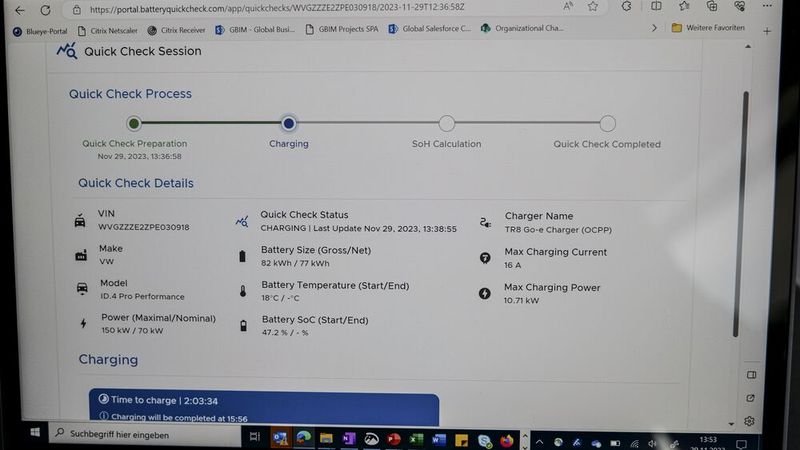The image size is (800, 450).
Task: Open the notification center icon
Action: tap(741, 444)
